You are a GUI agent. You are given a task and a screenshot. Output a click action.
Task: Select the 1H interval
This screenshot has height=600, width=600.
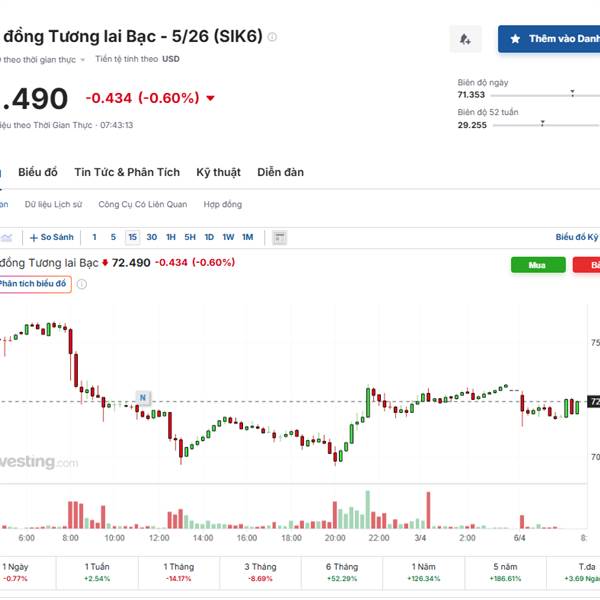tap(171, 237)
